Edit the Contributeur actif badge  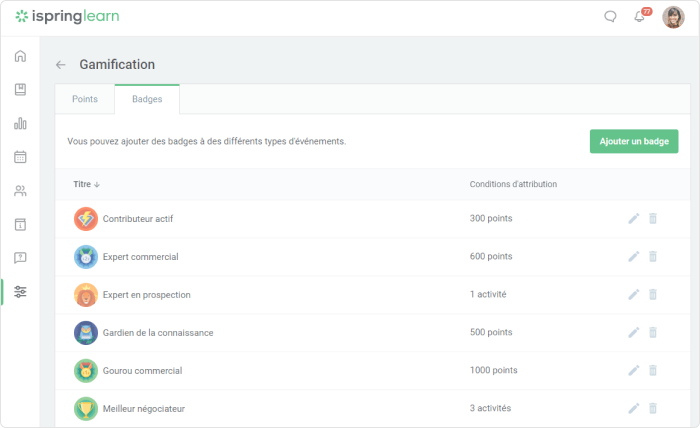click(633, 218)
